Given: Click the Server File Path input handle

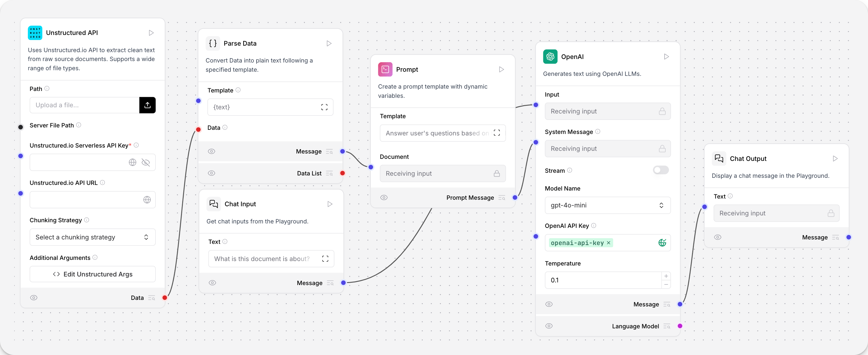Looking at the screenshot, I should point(20,127).
